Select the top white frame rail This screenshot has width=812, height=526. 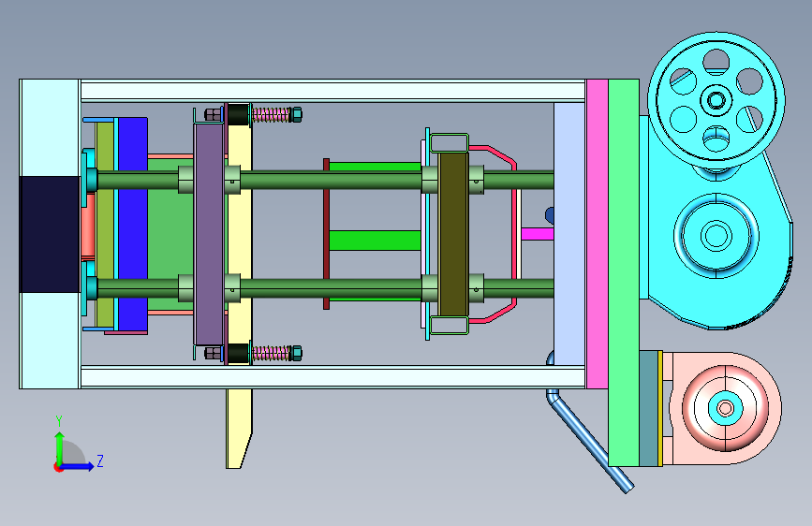pyautogui.click(x=333, y=91)
